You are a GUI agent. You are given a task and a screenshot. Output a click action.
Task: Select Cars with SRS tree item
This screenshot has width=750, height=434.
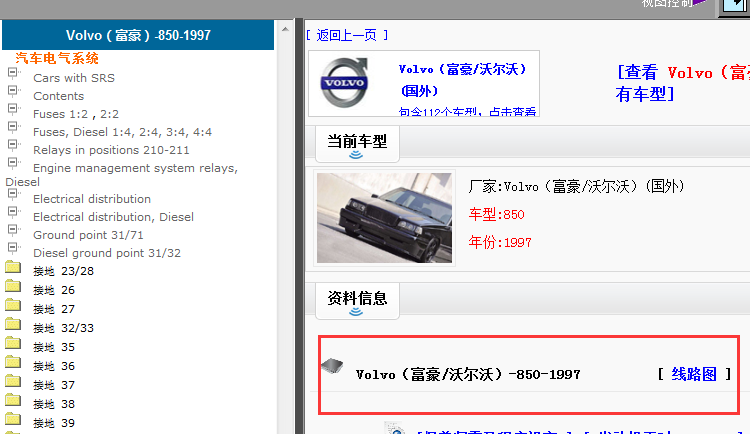click(x=74, y=78)
